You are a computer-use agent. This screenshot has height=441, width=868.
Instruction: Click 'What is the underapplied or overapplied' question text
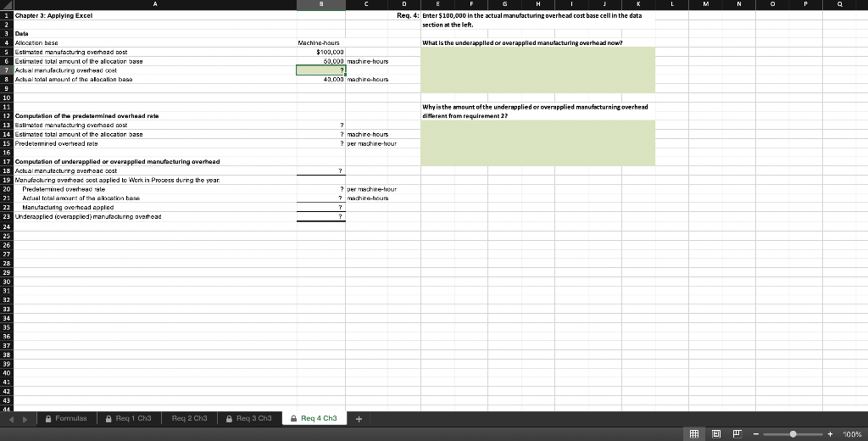pyautogui.click(x=522, y=43)
